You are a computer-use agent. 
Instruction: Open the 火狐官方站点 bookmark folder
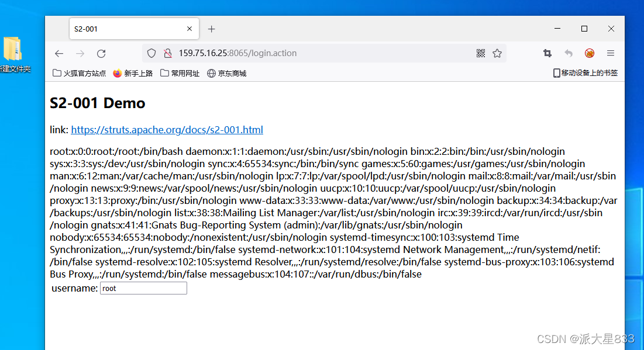pos(80,74)
